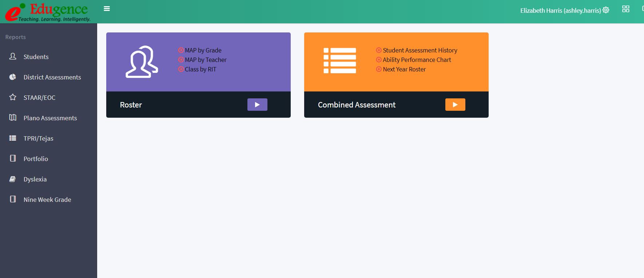
Task: Open Class by RIT report
Action: (200, 69)
